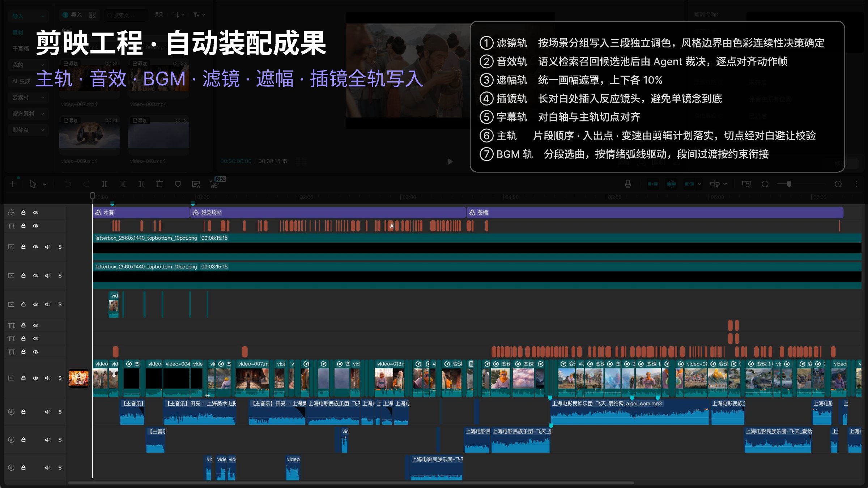Hide the main video track
868x488 pixels.
35,378
